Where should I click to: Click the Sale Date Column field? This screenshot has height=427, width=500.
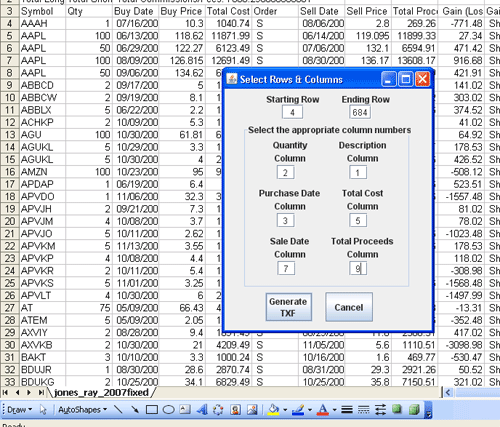(286, 268)
